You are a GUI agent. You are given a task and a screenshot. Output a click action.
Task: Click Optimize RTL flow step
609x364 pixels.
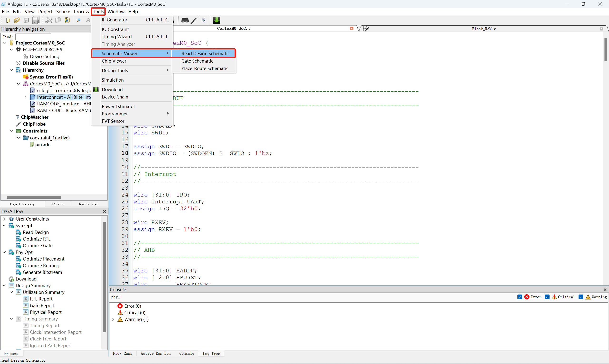pos(36,239)
